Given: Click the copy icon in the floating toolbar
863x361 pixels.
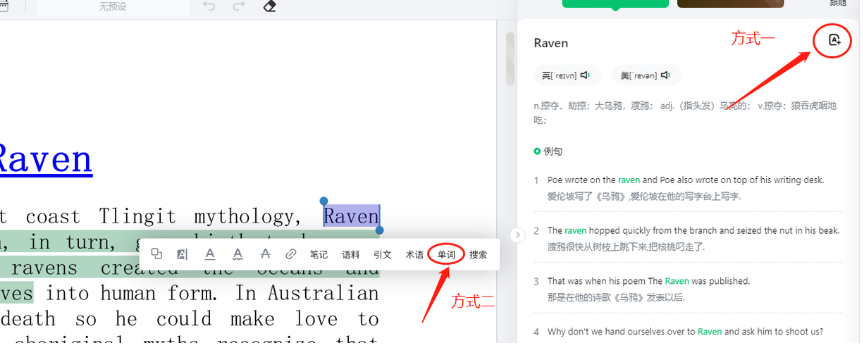Looking at the screenshot, I should point(157,254).
